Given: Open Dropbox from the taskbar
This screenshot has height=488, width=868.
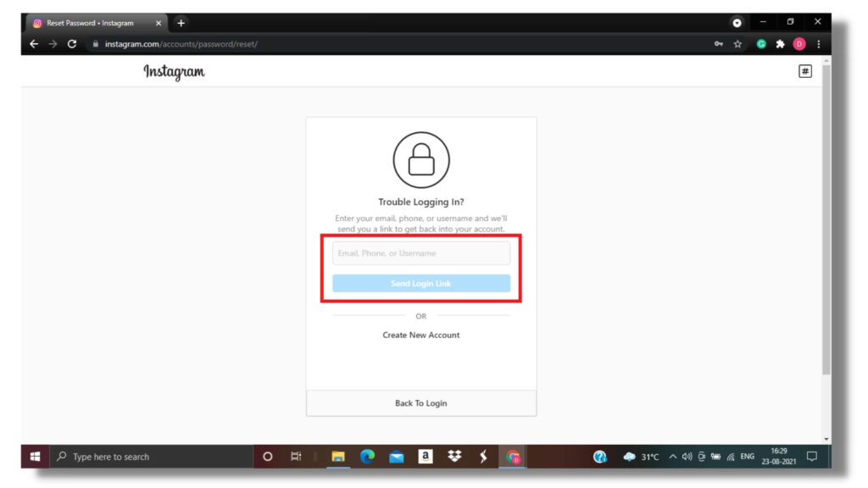Looking at the screenshot, I should click(454, 457).
